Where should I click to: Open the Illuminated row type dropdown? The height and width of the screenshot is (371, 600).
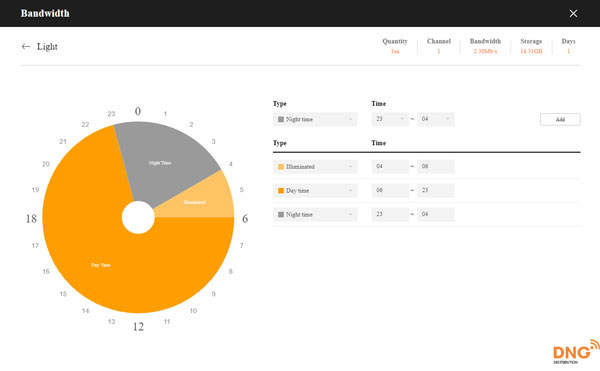(315, 167)
